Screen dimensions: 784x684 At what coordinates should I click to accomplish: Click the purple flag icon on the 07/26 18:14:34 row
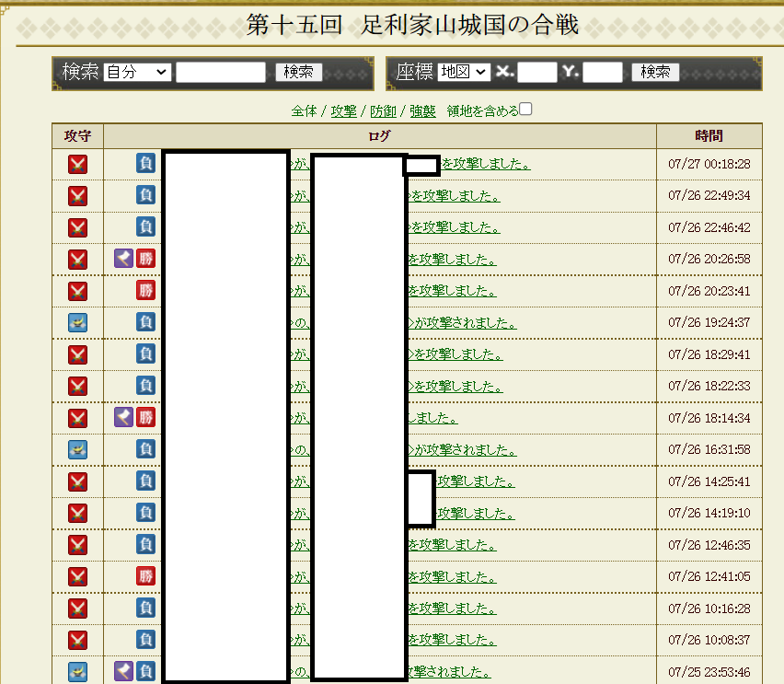point(122,417)
